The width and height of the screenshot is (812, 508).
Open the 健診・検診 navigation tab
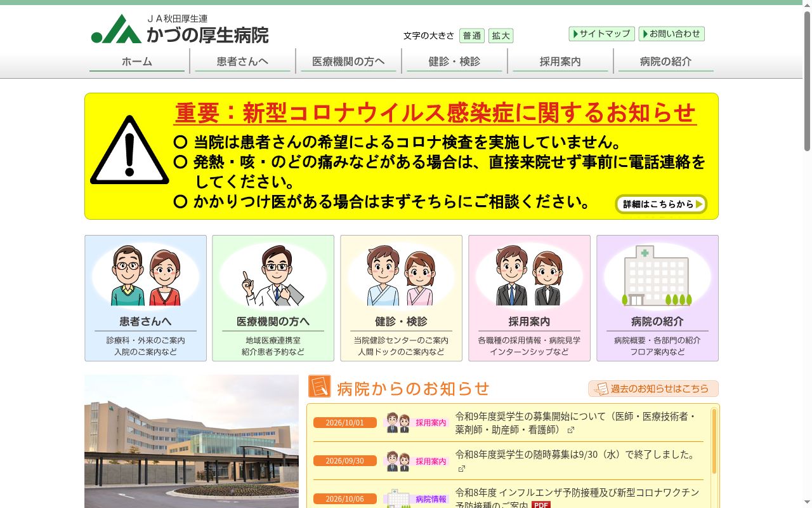tap(454, 62)
